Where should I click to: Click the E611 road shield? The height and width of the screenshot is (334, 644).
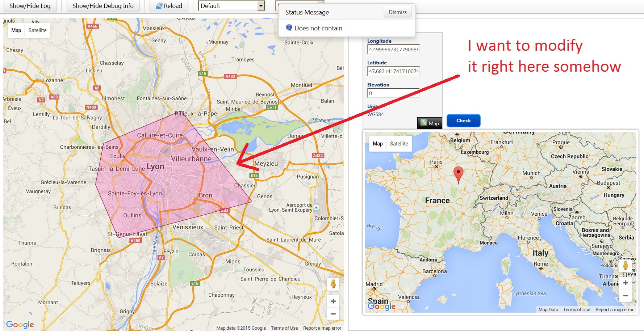click(272, 107)
